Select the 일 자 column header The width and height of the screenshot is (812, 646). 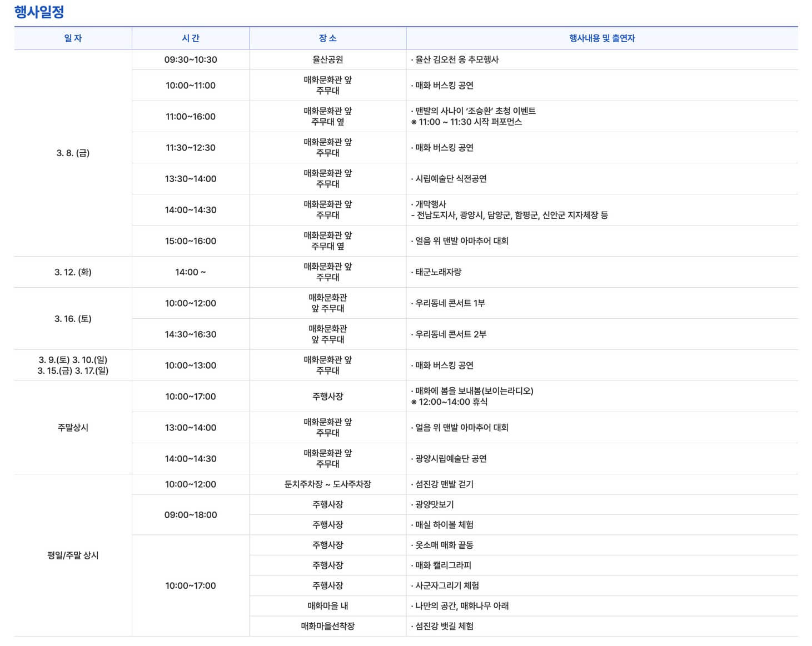[73, 38]
